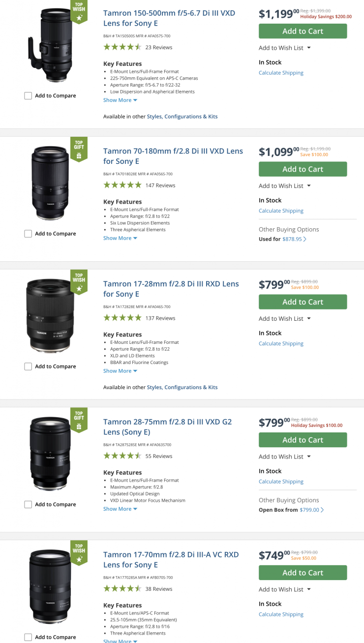Check Add to Compare for Tamron 17-28mm
This screenshot has height=643, width=364.
pos(28,367)
